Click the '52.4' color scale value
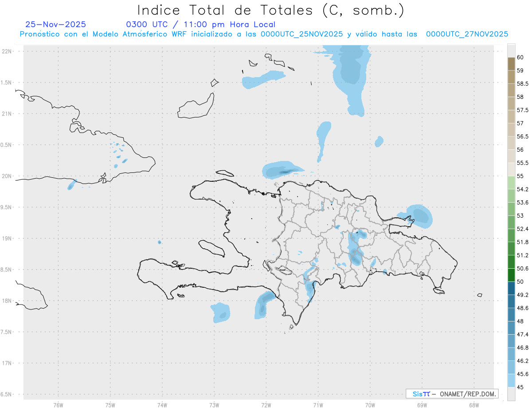Screen dimensions: 532x411 pos(522,229)
